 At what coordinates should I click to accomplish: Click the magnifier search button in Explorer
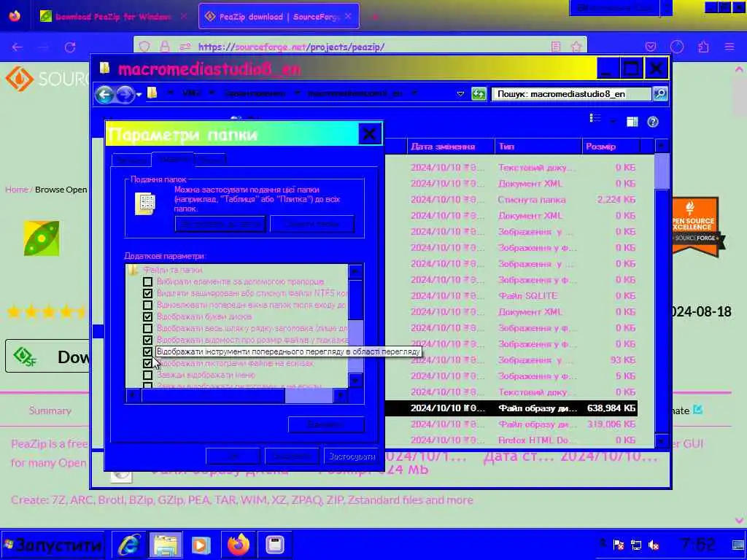pyautogui.click(x=660, y=94)
